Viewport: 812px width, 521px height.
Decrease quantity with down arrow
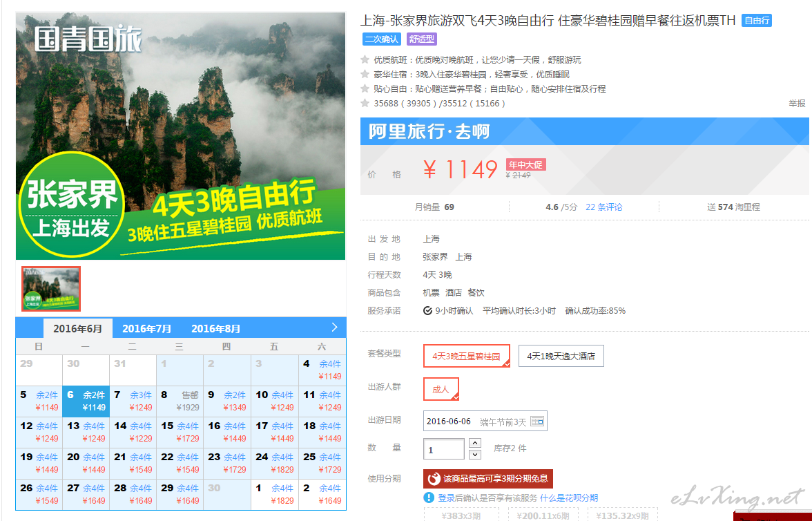tap(475, 455)
